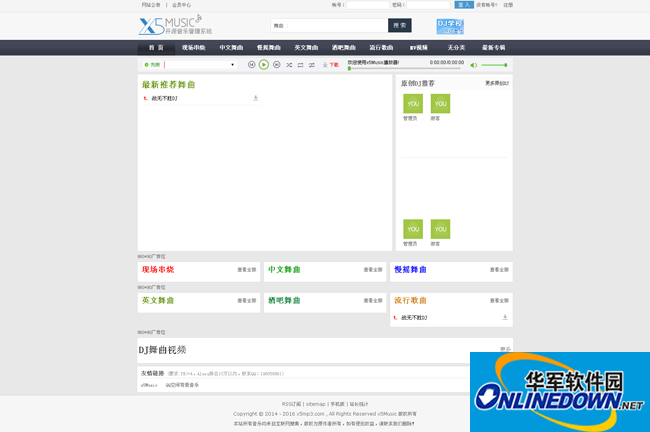
Task: Open 现场串烧 nav menu item
Action: tap(194, 48)
